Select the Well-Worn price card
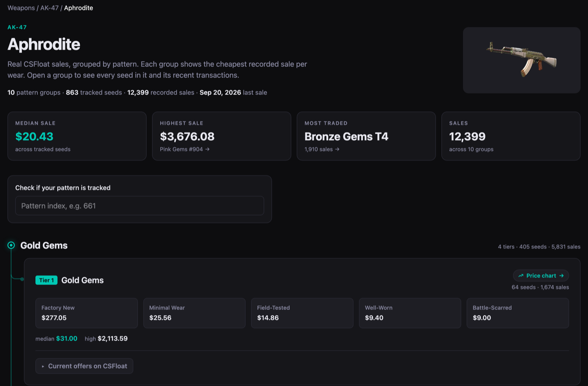Screen dimensions: 588x386 (x=410, y=313)
